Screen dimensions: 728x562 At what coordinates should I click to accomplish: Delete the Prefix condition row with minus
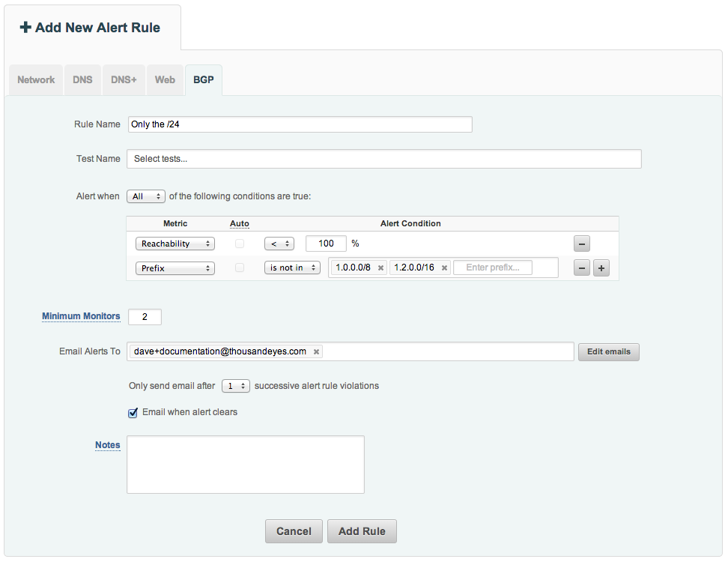582,268
